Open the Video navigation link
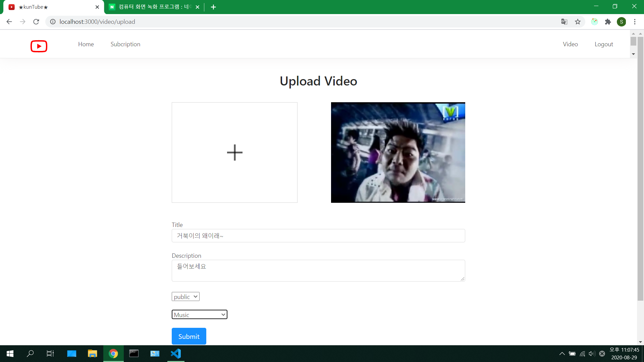The width and height of the screenshot is (644, 362). pyautogui.click(x=570, y=44)
